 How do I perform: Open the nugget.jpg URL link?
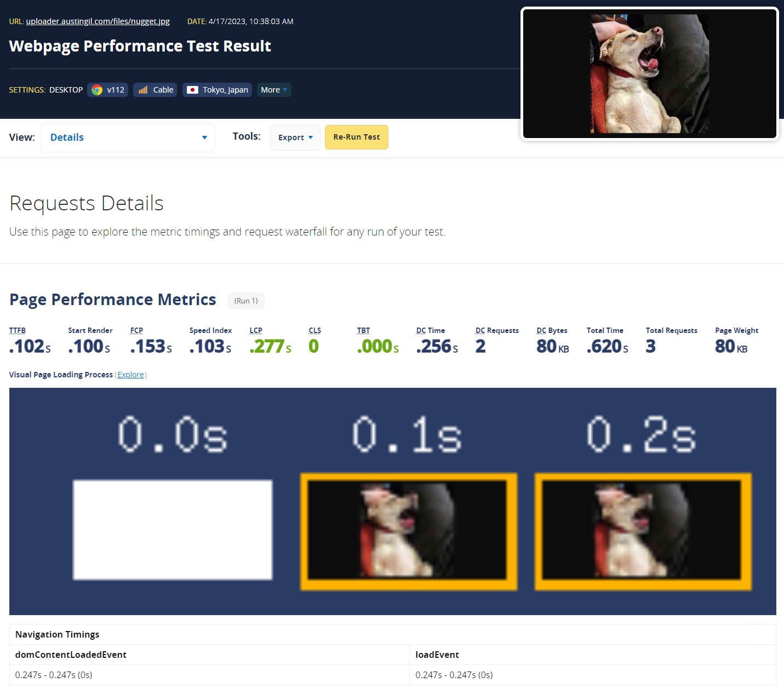coord(98,21)
